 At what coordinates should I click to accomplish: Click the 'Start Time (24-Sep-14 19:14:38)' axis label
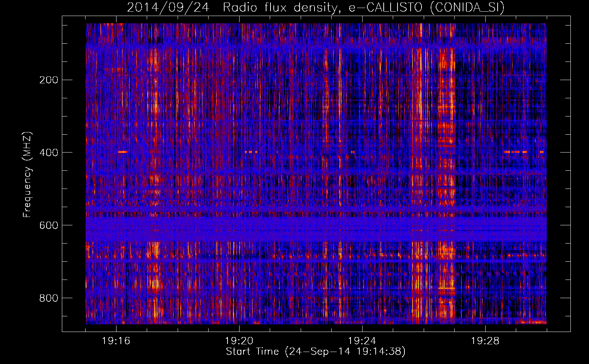pyautogui.click(x=316, y=352)
